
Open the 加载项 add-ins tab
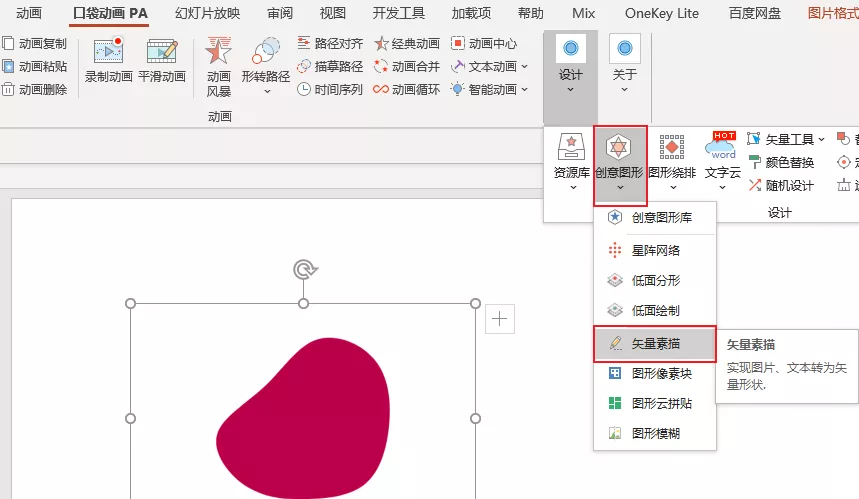(471, 13)
